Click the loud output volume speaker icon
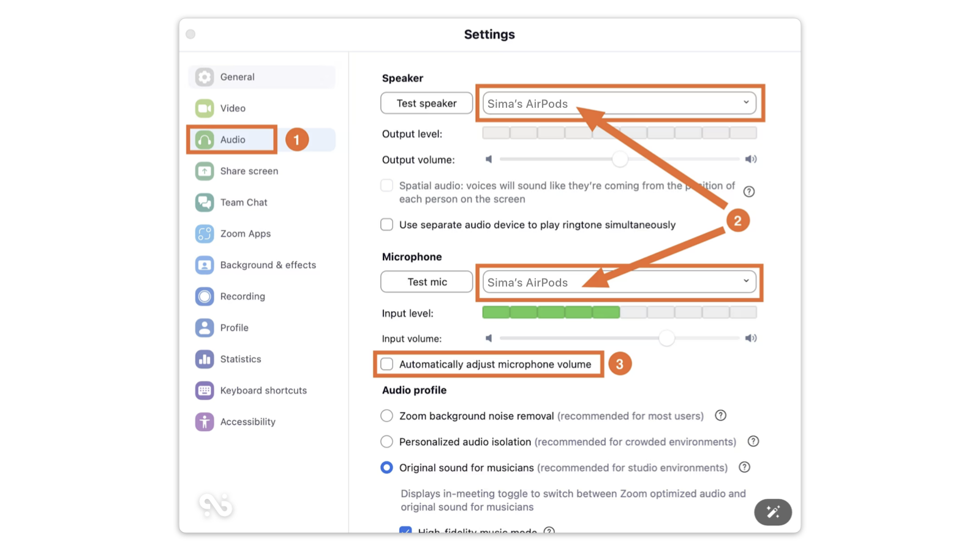Screen dimensions: 980x551 click(x=751, y=159)
